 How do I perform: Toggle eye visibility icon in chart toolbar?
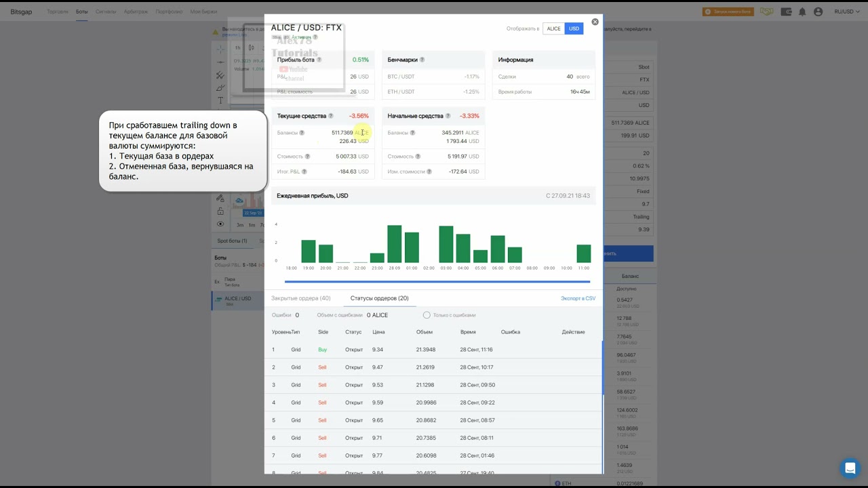220,224
